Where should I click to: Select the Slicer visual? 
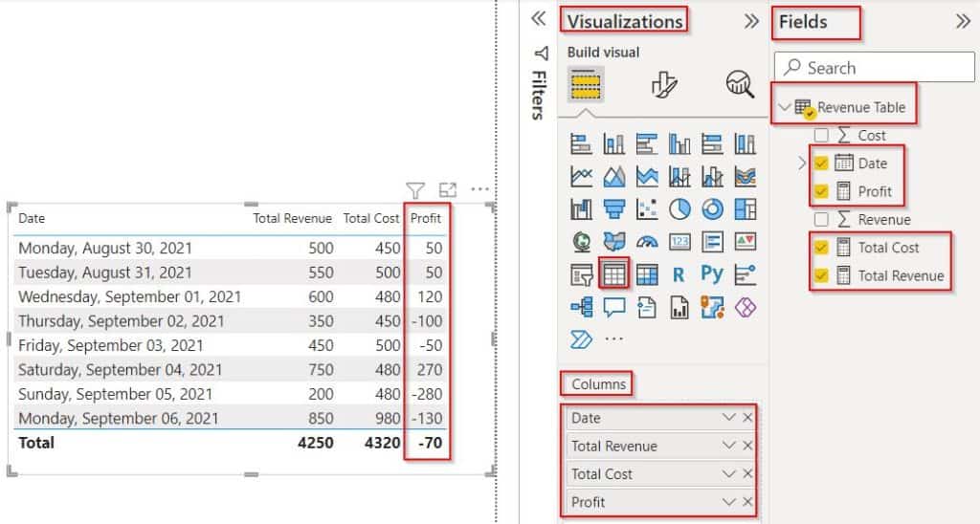pos(581,274)
